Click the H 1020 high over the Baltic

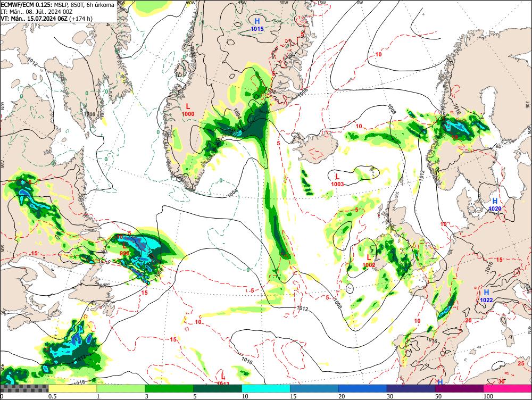(495, 205)
